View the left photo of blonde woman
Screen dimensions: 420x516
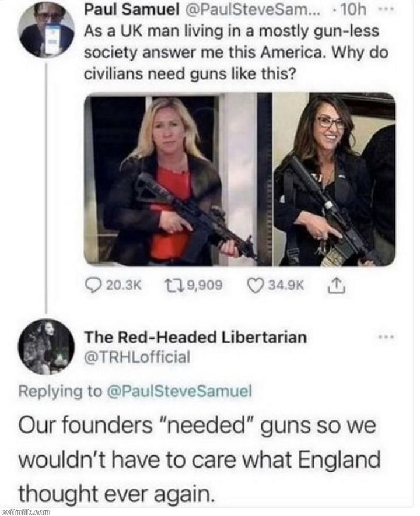click(x=178, y=179)
